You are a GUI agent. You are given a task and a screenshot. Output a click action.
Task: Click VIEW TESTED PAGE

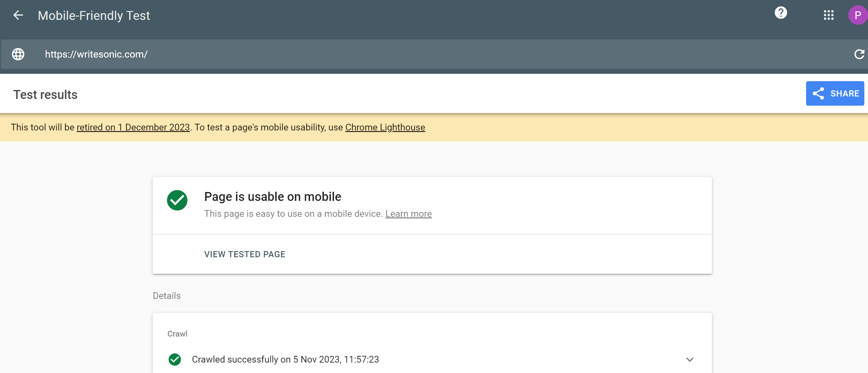tap(245, 254)
